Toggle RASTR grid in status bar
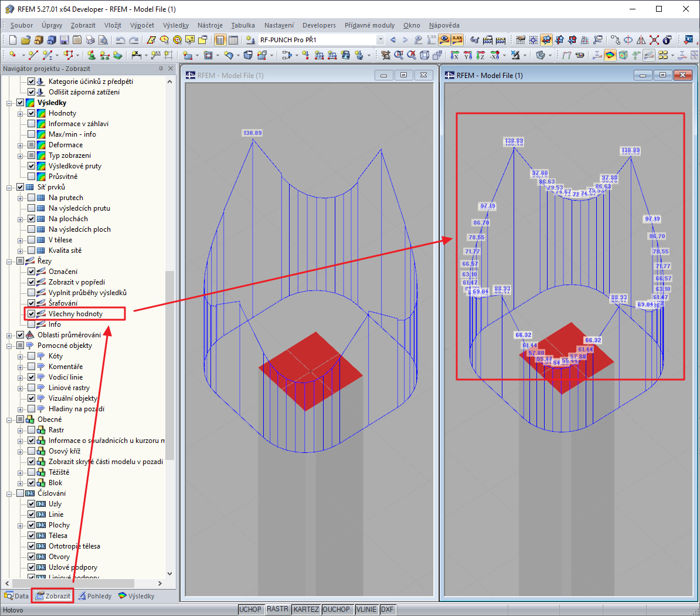The image size is (700, 616). (x=277, y=610)
